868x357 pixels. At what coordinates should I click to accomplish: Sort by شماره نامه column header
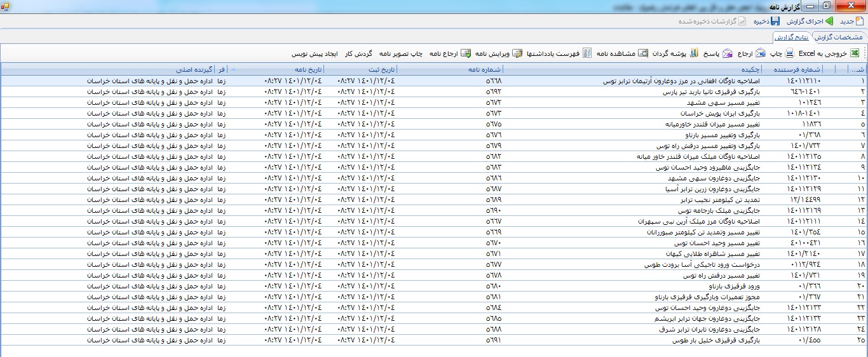tap(450, 70)
